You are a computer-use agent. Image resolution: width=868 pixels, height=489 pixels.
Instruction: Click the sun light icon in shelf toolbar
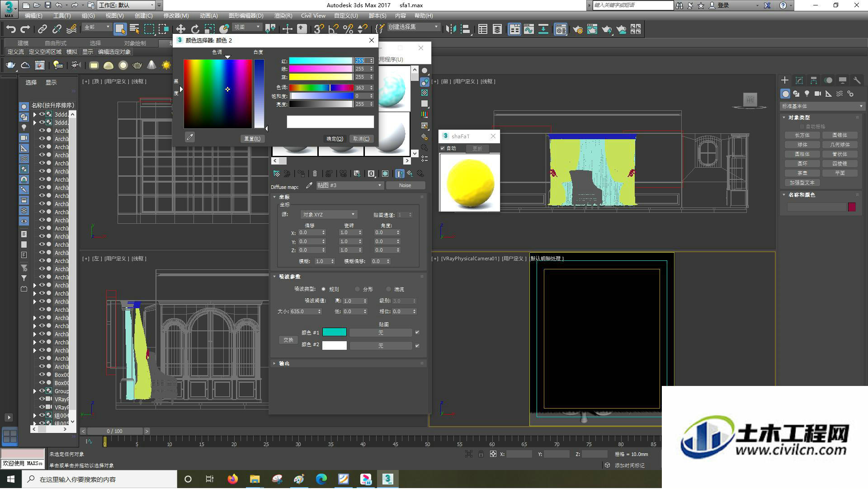tap(166, 66)
